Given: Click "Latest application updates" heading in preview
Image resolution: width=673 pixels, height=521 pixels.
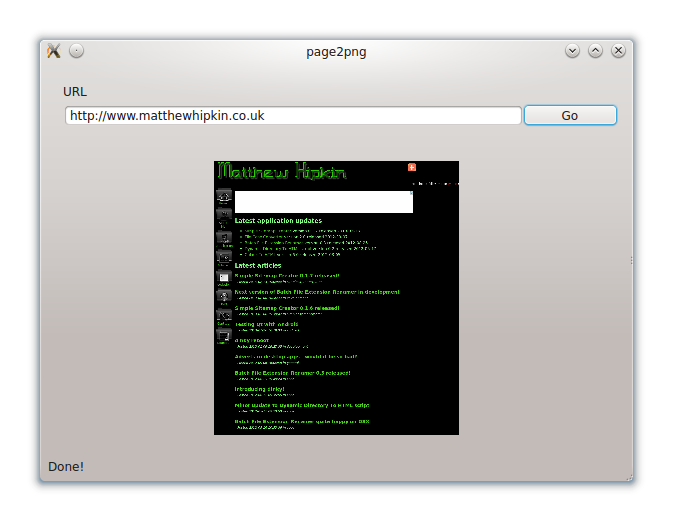Looking at the screenshot, I should coord(278,221).
